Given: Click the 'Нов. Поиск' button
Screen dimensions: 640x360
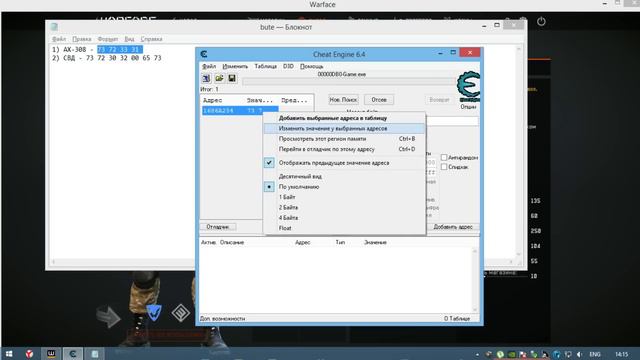Looking at the screenshot, I should click(x=344, y=100).
